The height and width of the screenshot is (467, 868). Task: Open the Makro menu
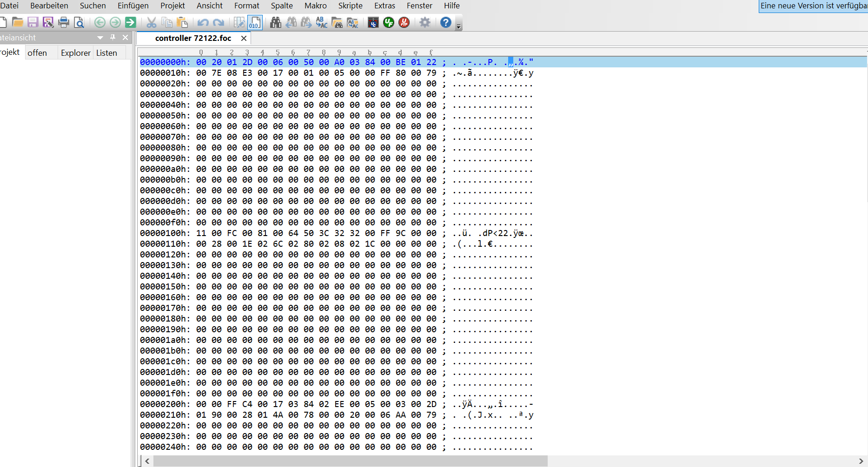point(315,6)
